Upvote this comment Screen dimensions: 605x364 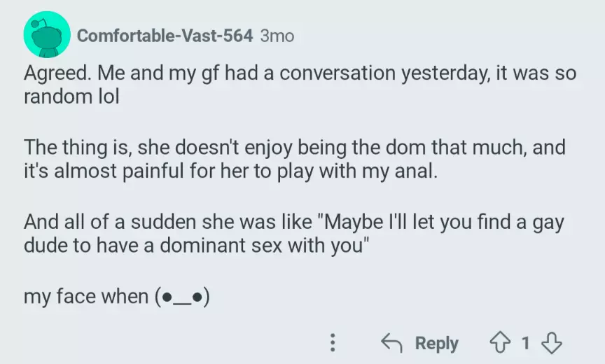point(501,342)
